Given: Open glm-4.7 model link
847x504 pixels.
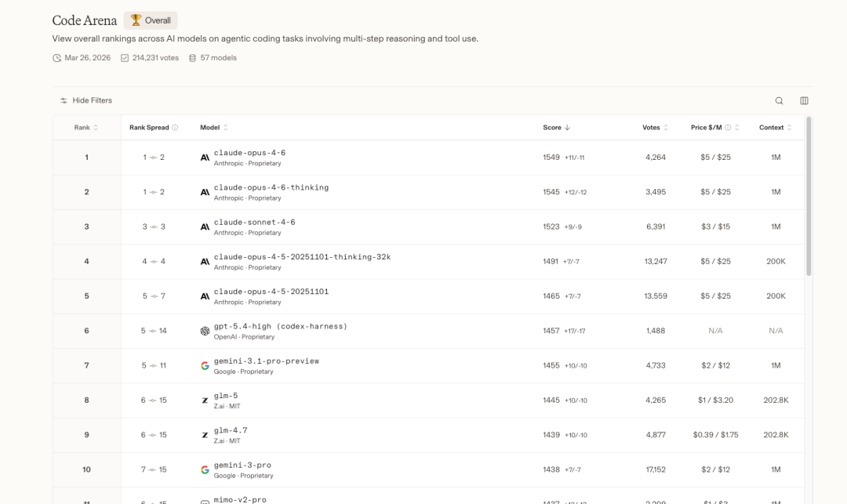Looking at the screenshot, I should point(231,430).
